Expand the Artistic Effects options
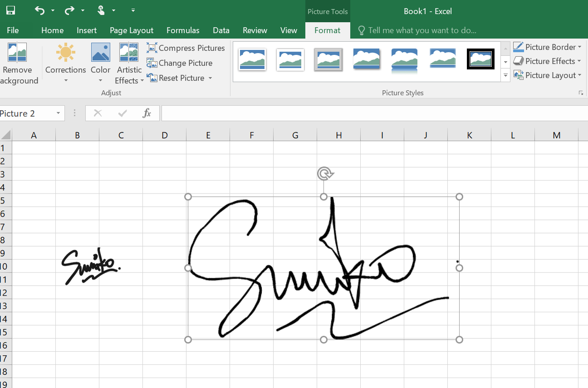This screenshot has width=588, height=388. point(129,63)
